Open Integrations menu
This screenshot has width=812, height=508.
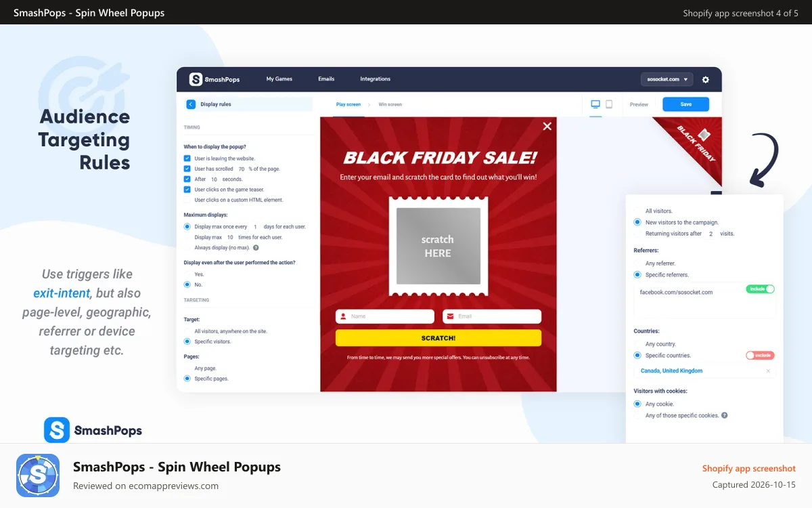click(x=375, y=79)
